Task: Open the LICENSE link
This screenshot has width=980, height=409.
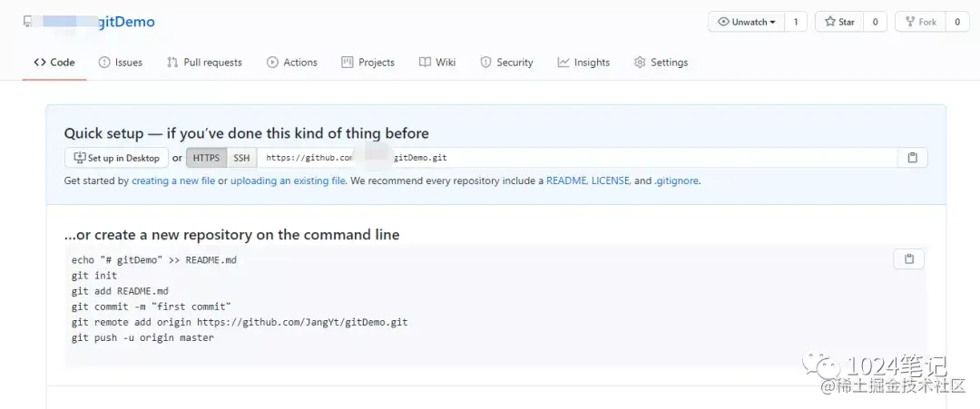Action: (x=612, y=181)
